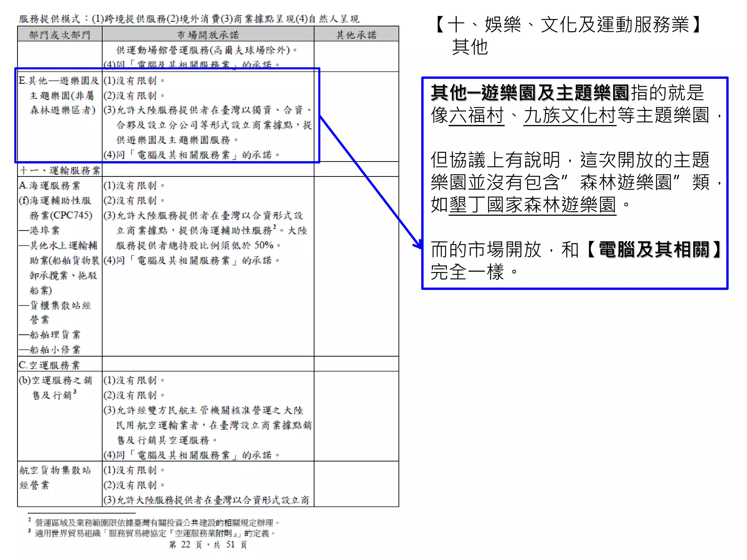Click the text 供運動場館營運服務(高爾夫球場除外)

coord(206,50)
